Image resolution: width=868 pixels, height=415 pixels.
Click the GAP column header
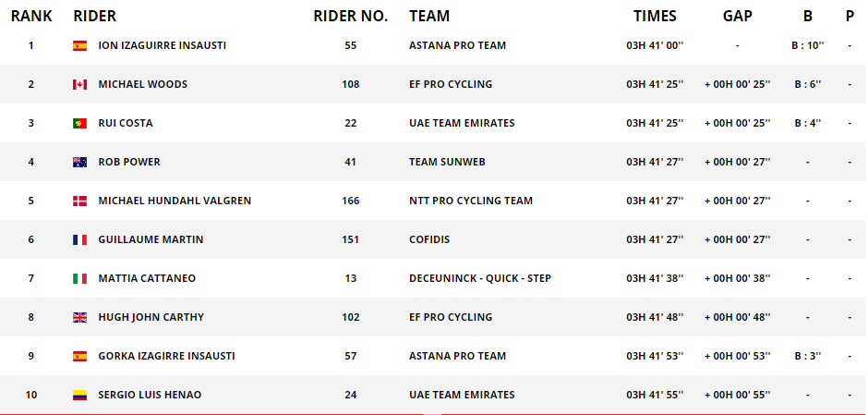point(738,16)
